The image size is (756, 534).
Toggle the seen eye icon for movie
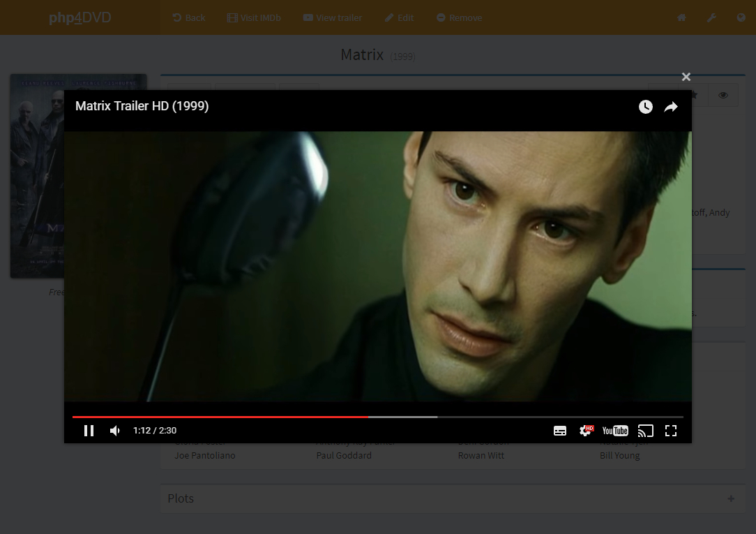point(723,95)
